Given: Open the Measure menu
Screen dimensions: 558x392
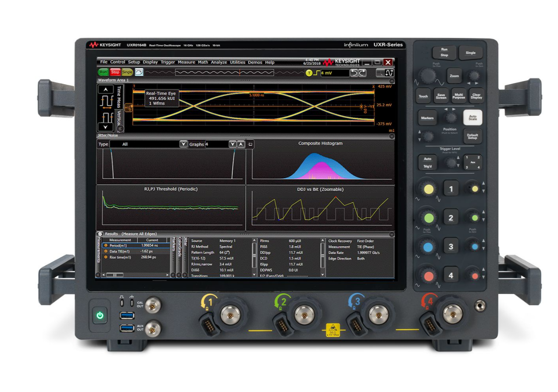Looking at the screenshot, I should click(x=186, y=62).
